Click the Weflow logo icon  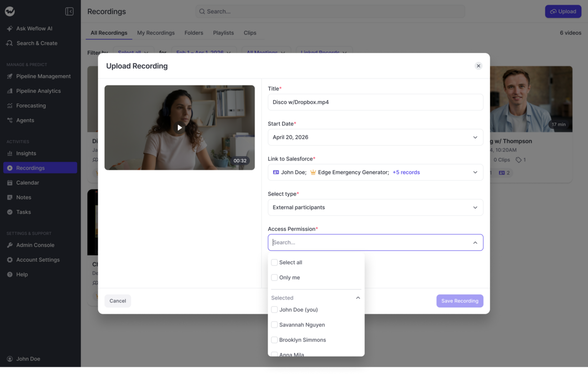pos(10,11)
